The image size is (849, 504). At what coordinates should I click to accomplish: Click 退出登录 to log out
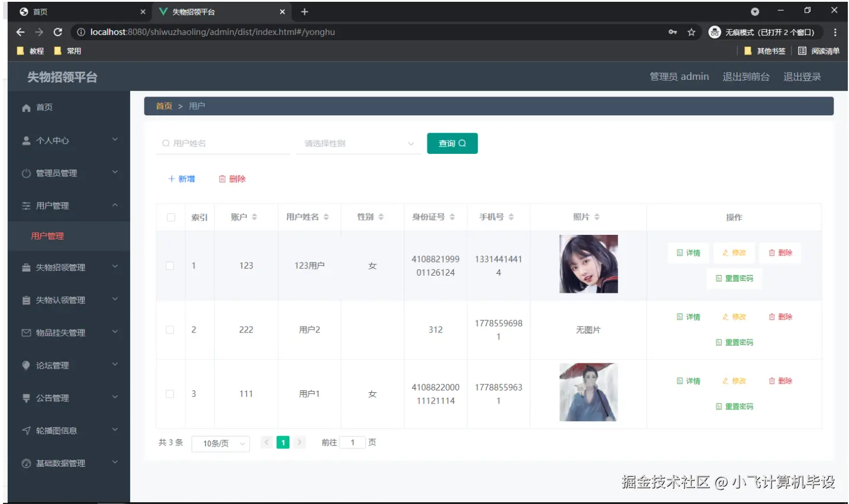click(x=802, y=76)
